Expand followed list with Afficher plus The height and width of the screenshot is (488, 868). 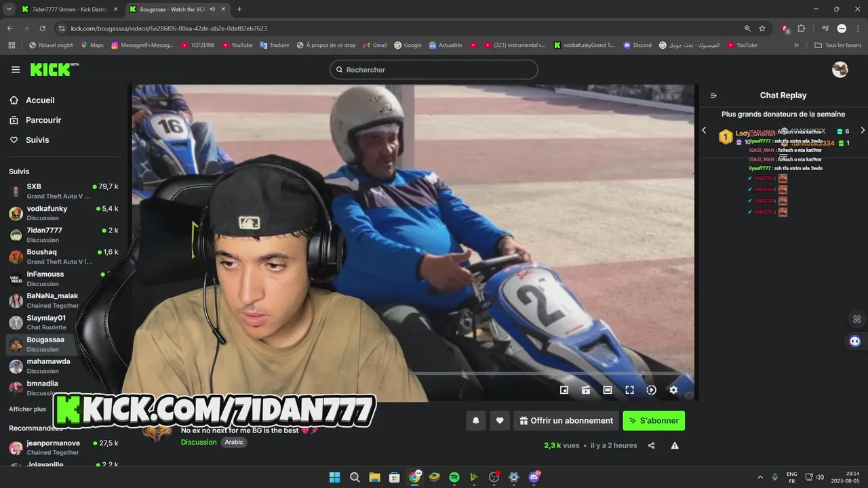click(x=27, y=409)
